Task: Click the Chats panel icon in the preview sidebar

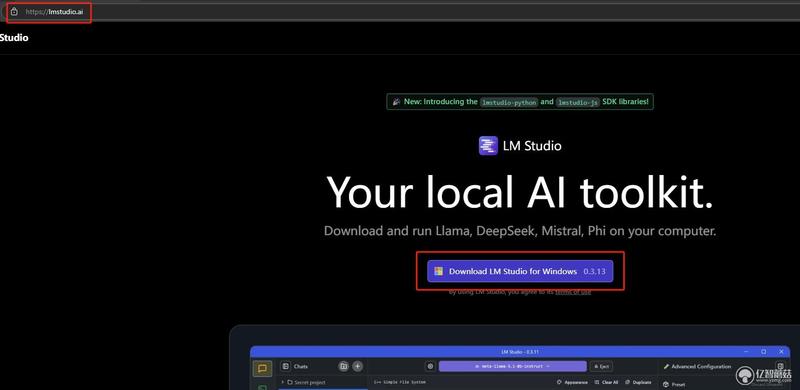Action: [286, 366]
